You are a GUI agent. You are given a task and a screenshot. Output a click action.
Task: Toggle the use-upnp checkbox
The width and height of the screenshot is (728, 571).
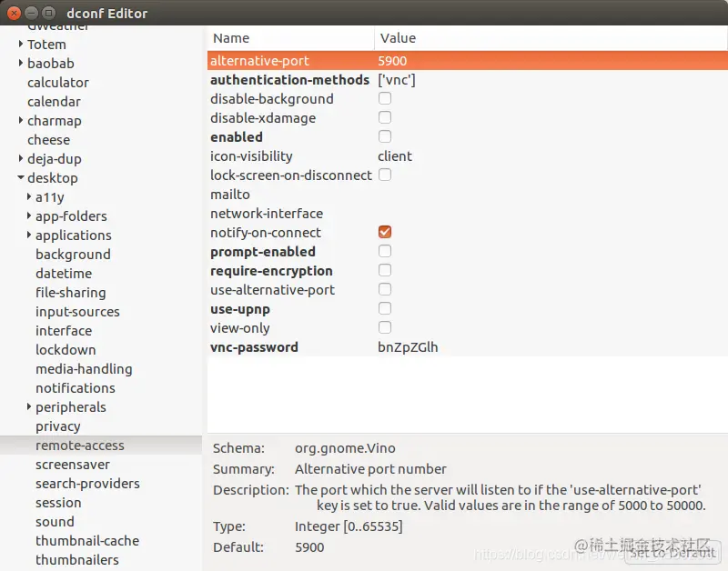click(x=384, y=308)
